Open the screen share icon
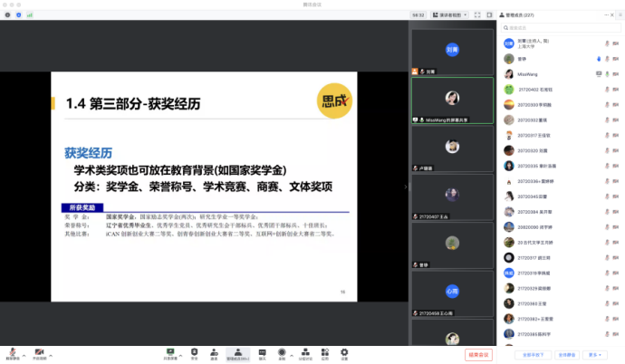Viewport: 625px width, 364px height. 170,352
